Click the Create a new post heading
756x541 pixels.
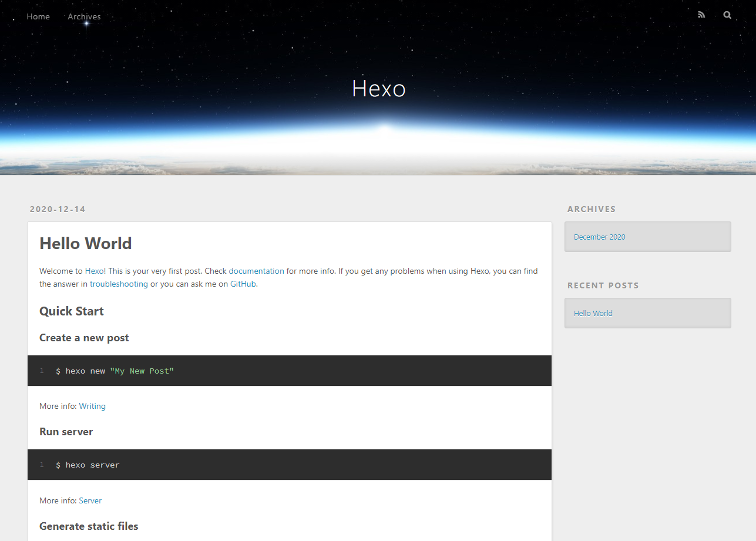click(x=84, y=338)
